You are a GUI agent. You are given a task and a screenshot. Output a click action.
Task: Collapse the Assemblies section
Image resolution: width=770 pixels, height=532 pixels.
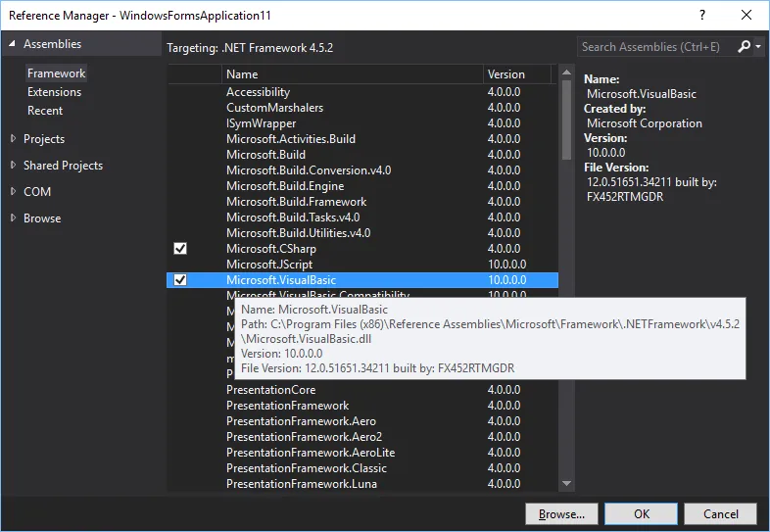12,44
